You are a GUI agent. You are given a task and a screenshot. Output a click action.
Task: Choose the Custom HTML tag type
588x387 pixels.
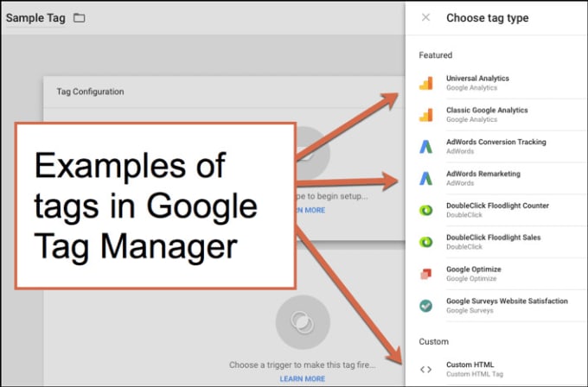(x=497, y=370)
